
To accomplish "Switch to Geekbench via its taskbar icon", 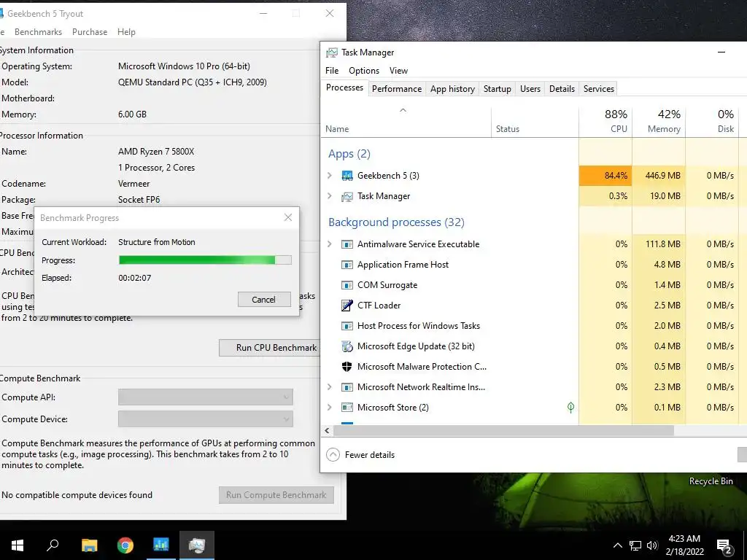I will pos(161,545).
